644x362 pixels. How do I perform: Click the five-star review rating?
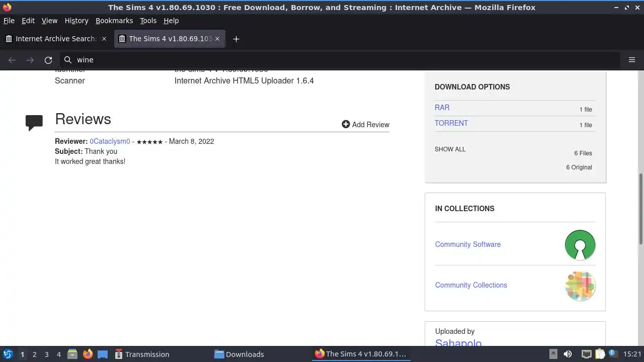coord(149,142)
